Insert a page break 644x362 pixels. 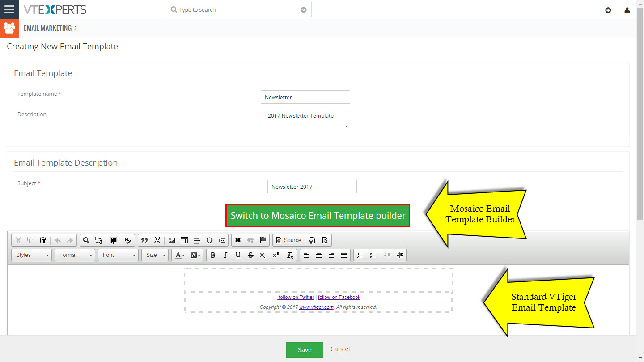[222, 240]
